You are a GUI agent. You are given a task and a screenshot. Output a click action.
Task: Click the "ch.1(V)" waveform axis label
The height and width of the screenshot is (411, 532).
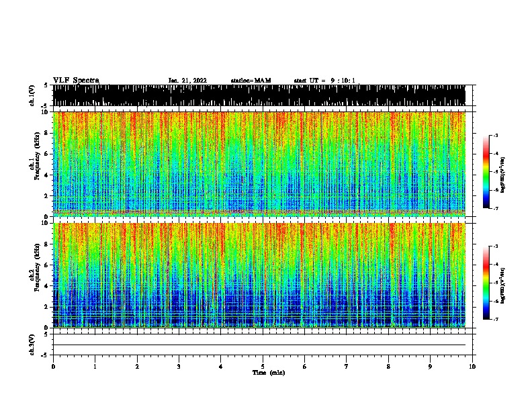point(32,95)
